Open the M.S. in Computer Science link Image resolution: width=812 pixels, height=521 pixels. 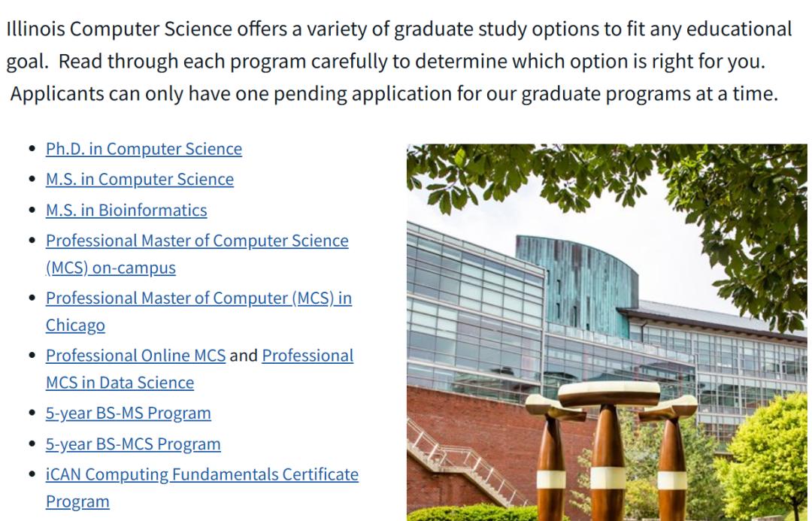[139, 179]
